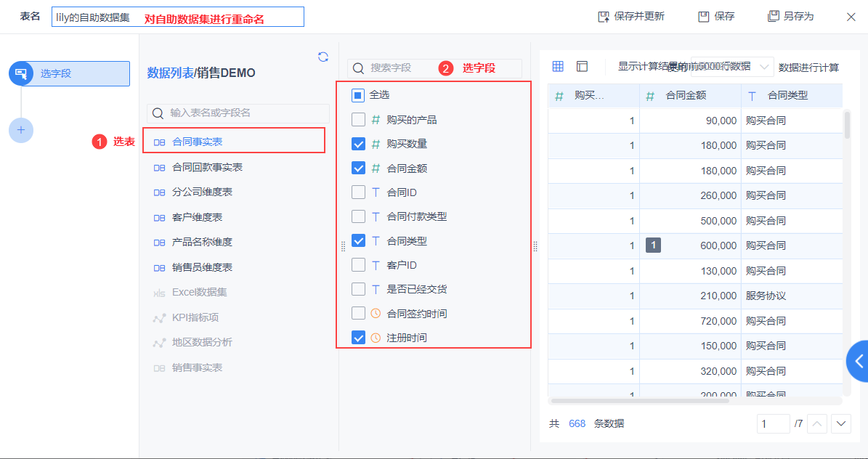Click the Save As icon
The image size is (868, 459).
[x=773, y=17]
